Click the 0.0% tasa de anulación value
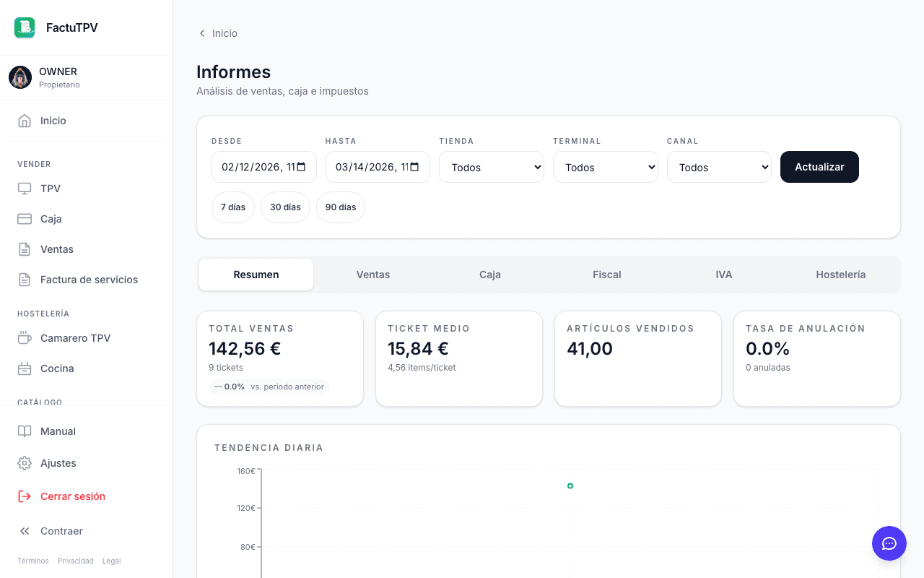This screenshot has height=578, width=924. pyautogui.click(x=767, y=349)
